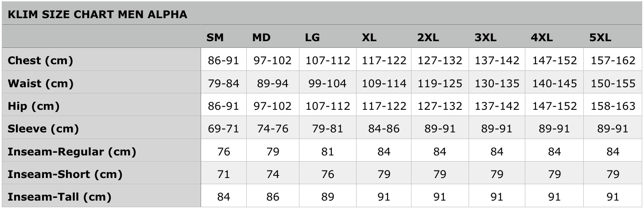Viewport: 644px width, 209px height.
Task: Click the Inseam-Tall (cm) row label
Action: point(59,197)
